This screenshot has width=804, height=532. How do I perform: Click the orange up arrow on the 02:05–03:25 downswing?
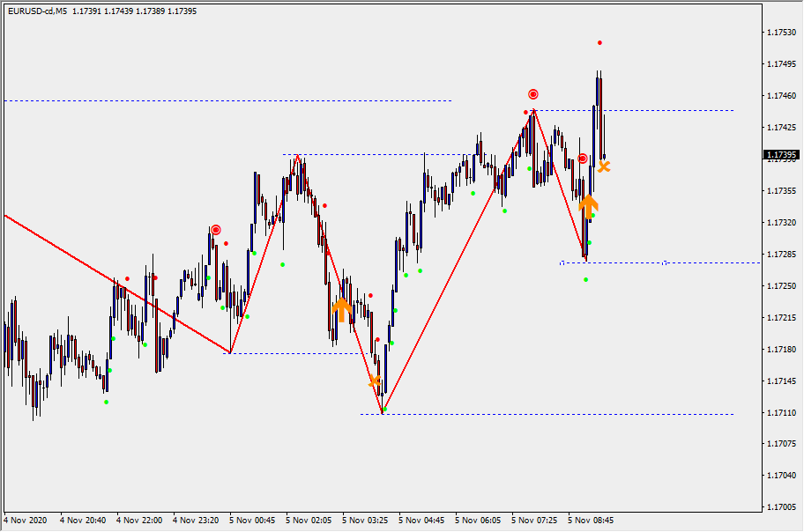[x=341, y=309]
